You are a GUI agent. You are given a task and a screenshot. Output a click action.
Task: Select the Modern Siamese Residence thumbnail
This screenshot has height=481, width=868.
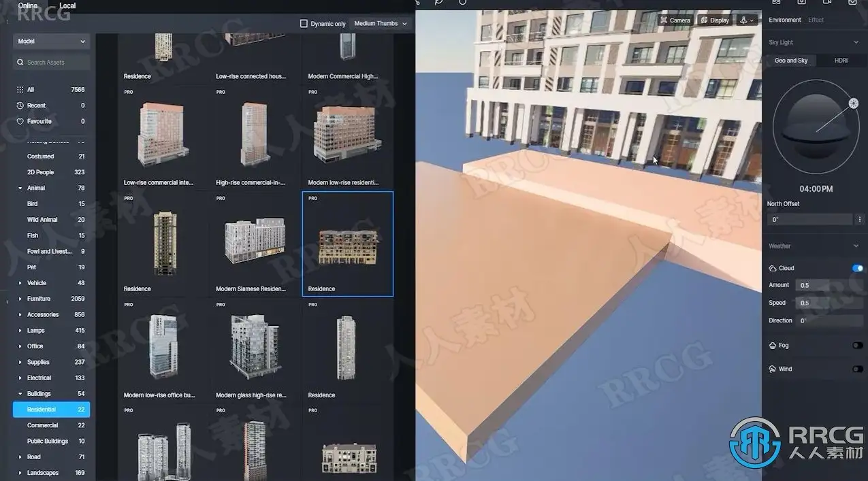pyautogui.click(x=255, y=244)
